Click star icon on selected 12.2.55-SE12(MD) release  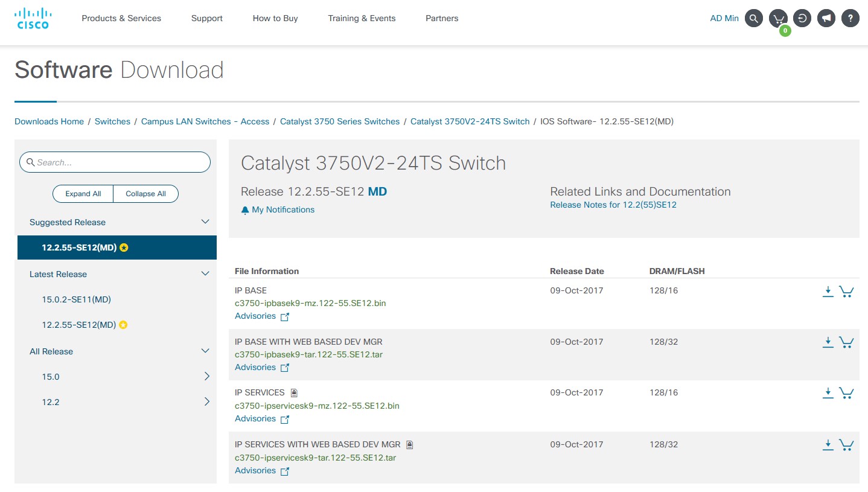pyautogui.click(x=124, y=248)
